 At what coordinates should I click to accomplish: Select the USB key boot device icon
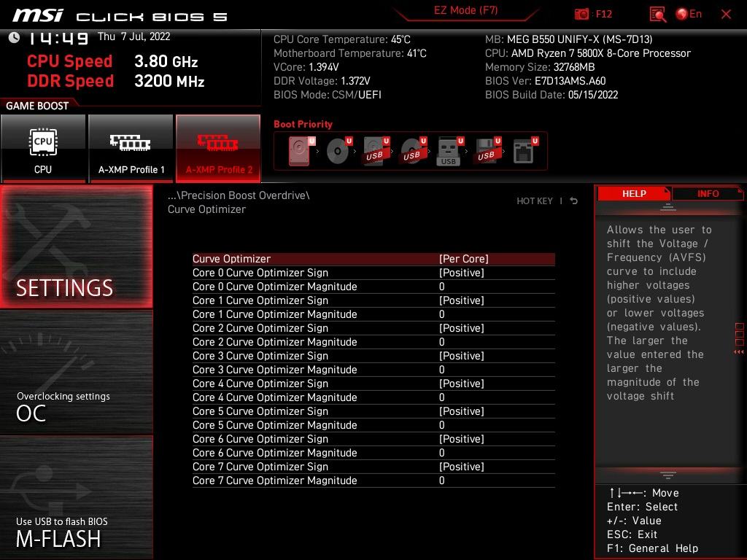[x=449, y=152]
